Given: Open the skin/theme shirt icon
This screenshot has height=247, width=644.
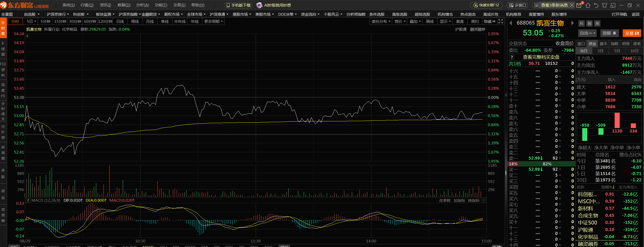Looking at the screenshot, I should 605,5.
